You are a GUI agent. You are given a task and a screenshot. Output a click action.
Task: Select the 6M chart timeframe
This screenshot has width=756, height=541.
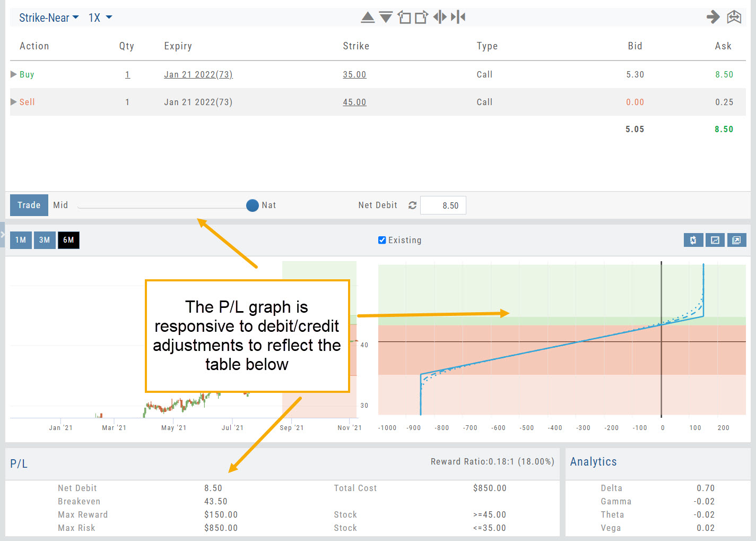pos(68,240)
